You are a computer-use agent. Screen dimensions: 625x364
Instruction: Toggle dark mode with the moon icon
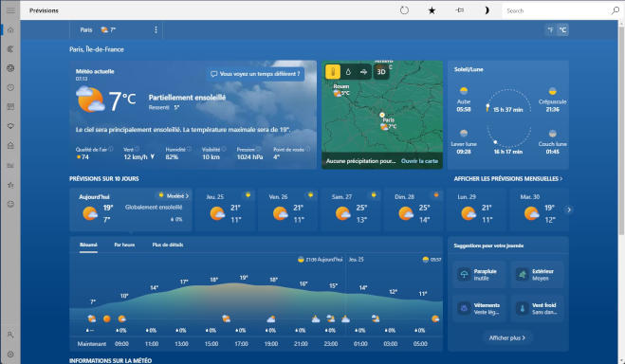[x=486, y=10]
